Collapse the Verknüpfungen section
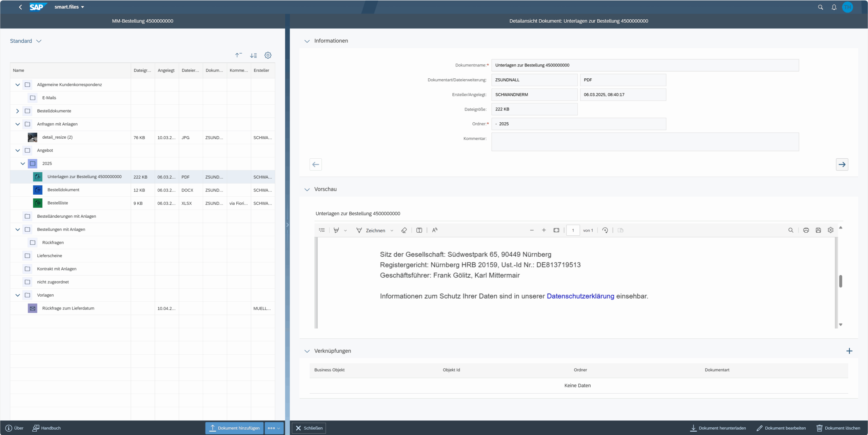868x435 pixels. click(307, 351)
